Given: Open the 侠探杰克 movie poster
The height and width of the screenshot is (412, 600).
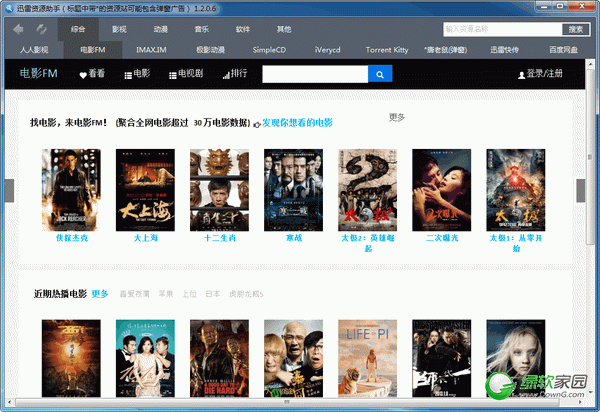Looking at the screenshot, I should [71, 190].
